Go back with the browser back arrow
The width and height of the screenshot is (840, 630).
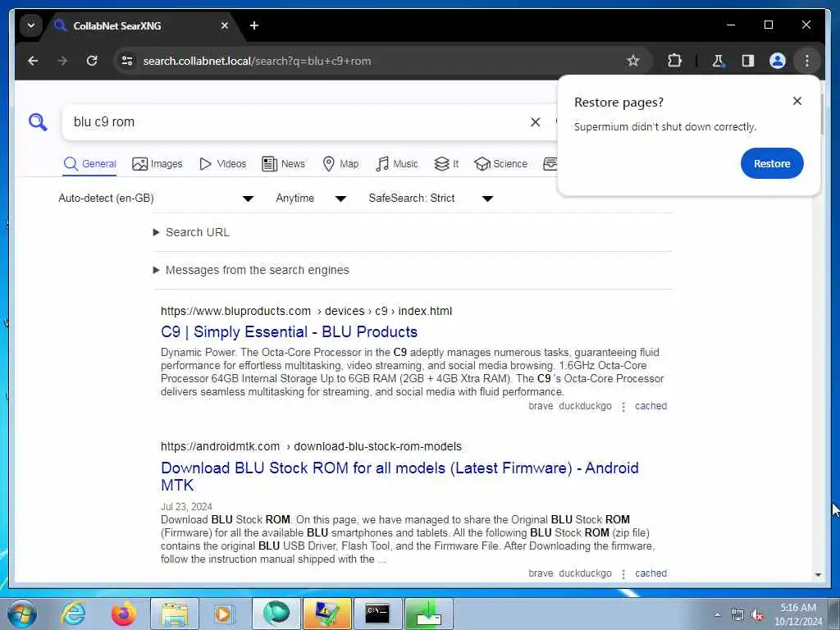(x=33, y=61)
